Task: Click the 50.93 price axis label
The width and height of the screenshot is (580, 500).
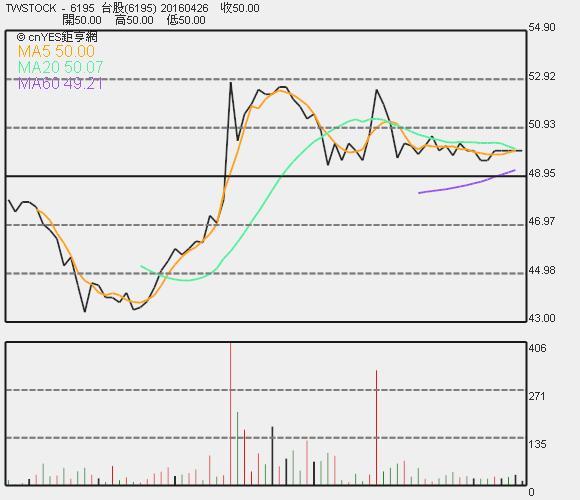Action: click(542, 124)
